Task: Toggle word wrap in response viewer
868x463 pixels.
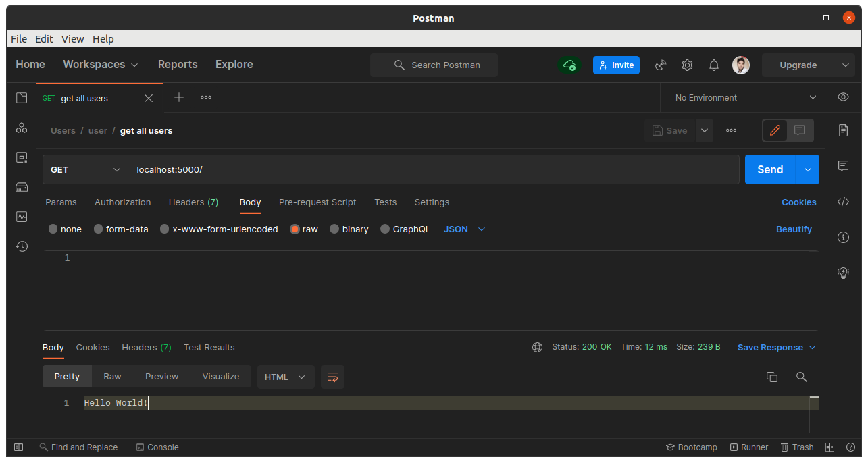Action: tap(332, 377)
